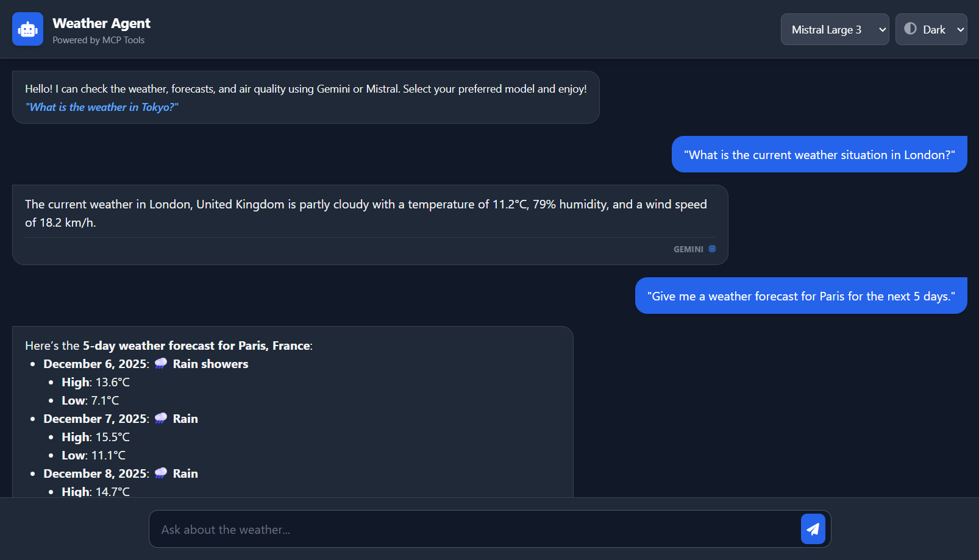Click the blue chip icon next to GEMINI
Image resolution: width=979 pixels, height=560 pixels.
(712, 249)
